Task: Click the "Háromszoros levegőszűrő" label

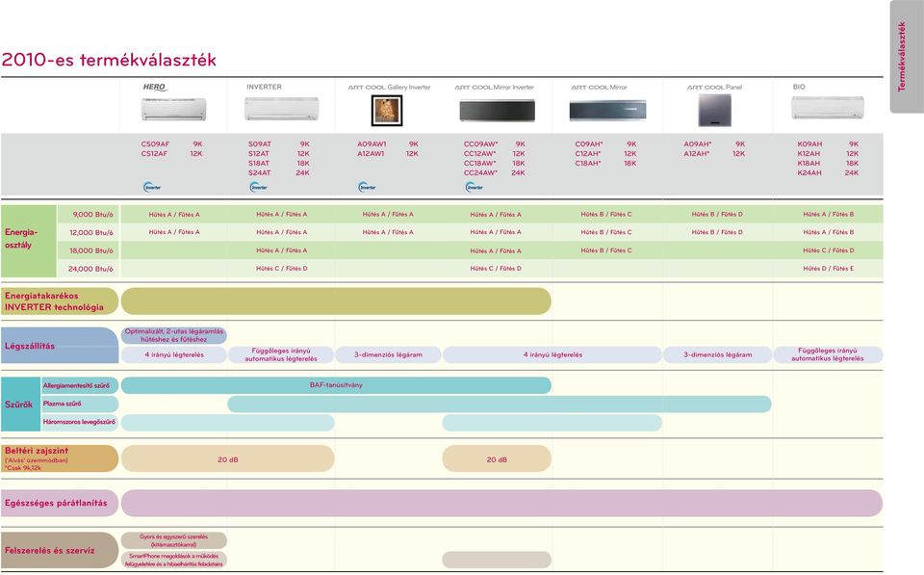Action: tap(79, 422)
